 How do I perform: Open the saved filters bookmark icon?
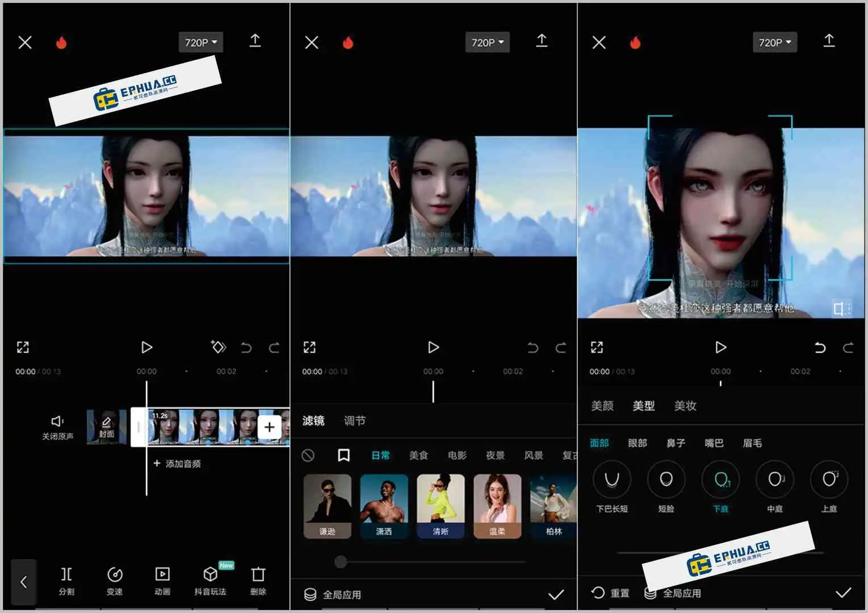click(x=343, y=455)
